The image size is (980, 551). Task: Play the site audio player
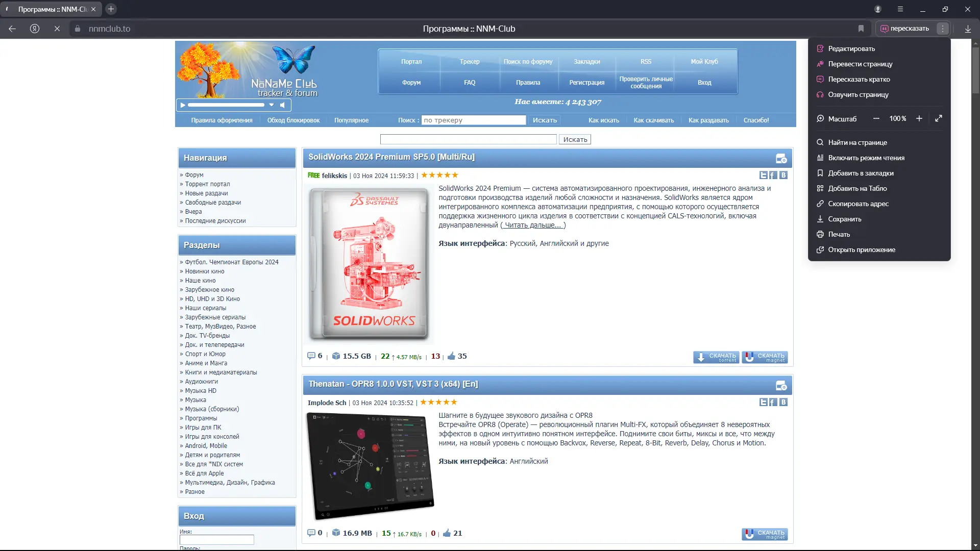point(183,105)
